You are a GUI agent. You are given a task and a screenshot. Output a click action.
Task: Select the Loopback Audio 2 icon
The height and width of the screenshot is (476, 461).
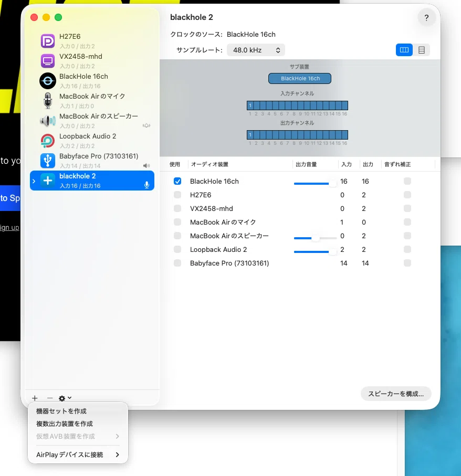(x=48, y=141)
